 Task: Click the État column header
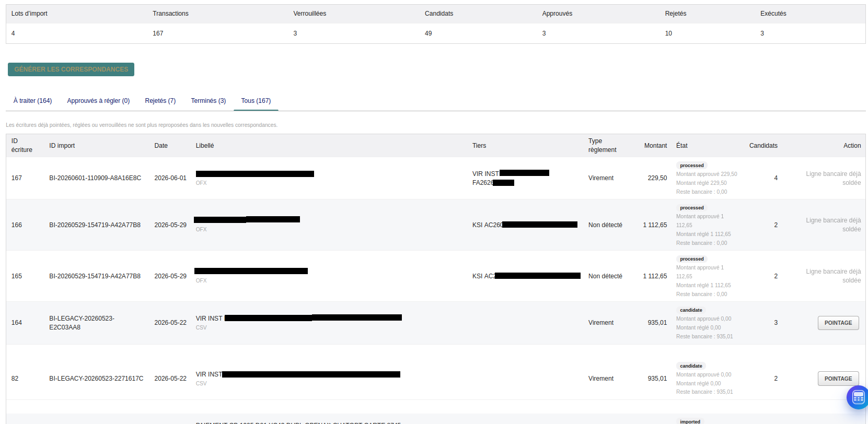tap(682, 146)
